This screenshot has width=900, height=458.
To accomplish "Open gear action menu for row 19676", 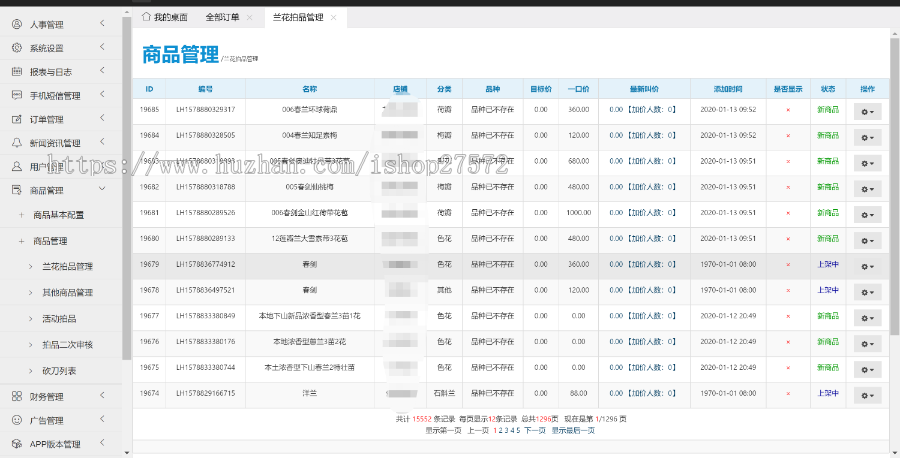I will 867,344.
